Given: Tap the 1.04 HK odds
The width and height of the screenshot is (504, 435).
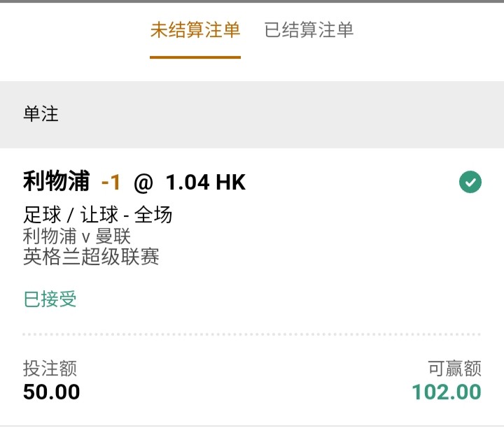Looking at the screenshot, I should click(205, 183).
